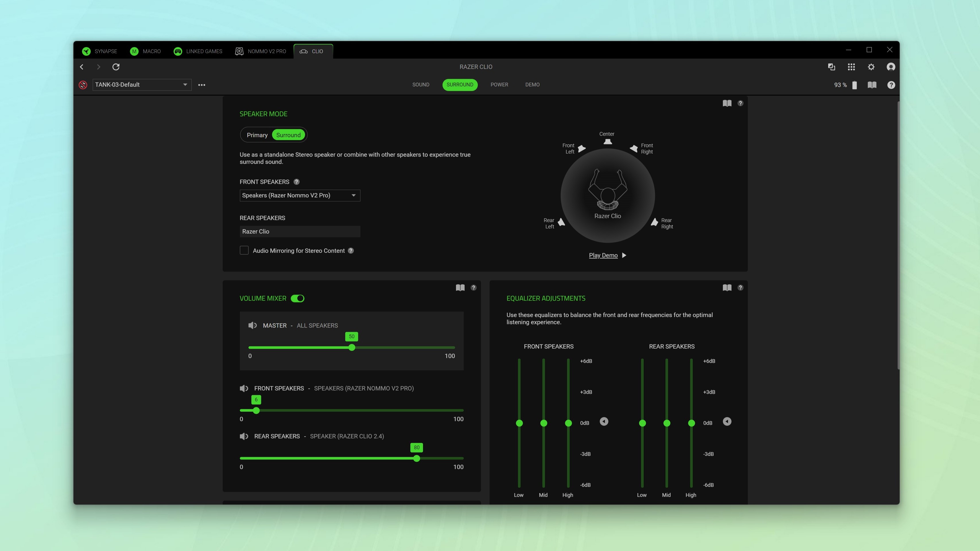Open the modules grid icon
The height and width of the screenshot is (551, 980).
coord(851,67)
